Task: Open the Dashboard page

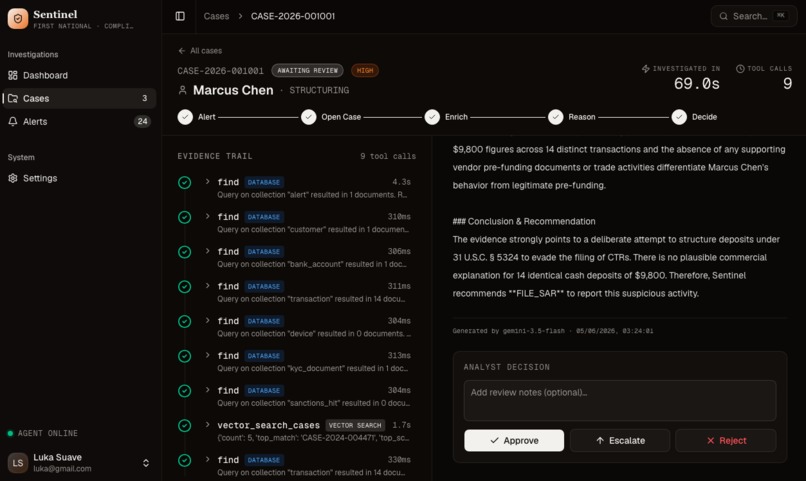Action: pos(79,75)
